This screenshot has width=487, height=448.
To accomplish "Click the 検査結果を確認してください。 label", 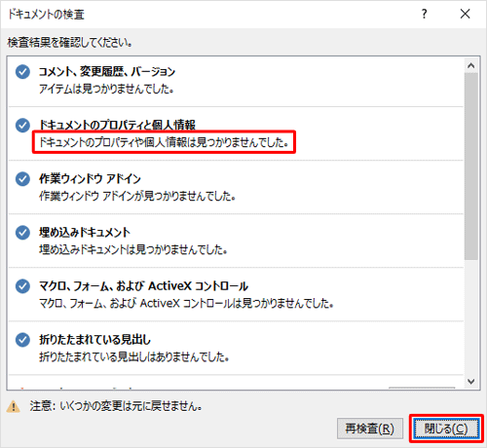I will click(69, 42).
